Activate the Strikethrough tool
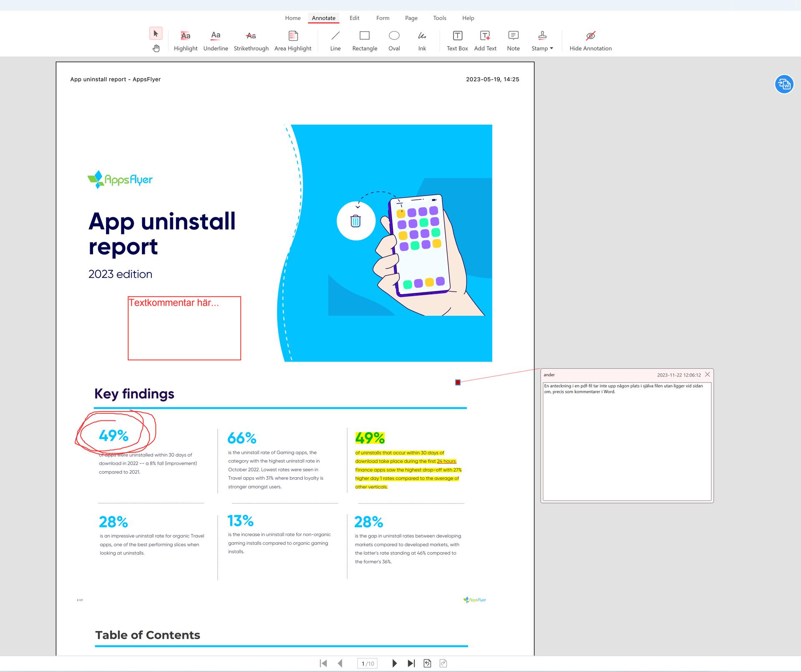The image size is (801, 672). click(251, 40)
